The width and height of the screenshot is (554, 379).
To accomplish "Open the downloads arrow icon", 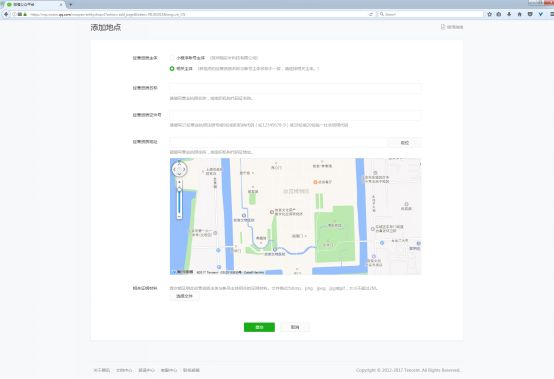I will click(x=509, y=14).
